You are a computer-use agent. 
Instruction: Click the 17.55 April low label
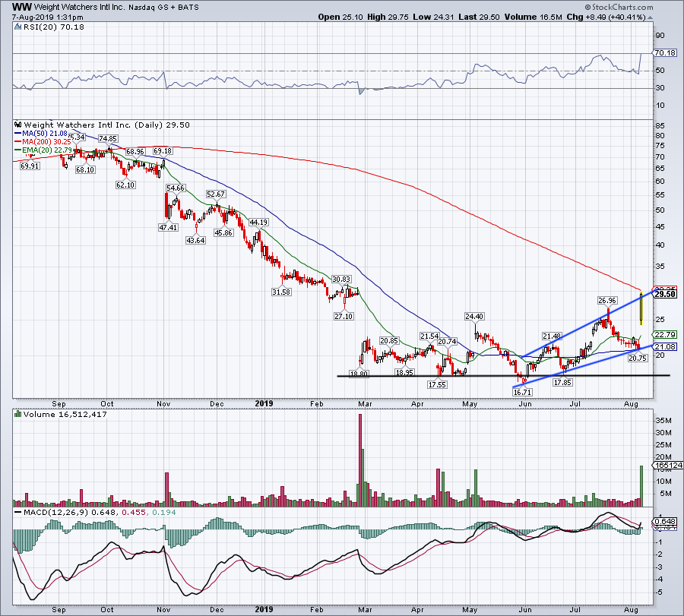coord(437,384)
